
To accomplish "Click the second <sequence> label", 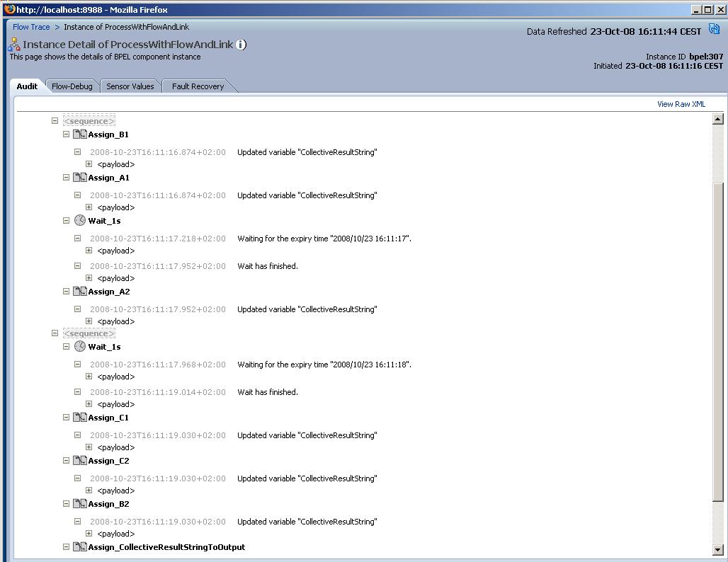I will click(89, 333).
